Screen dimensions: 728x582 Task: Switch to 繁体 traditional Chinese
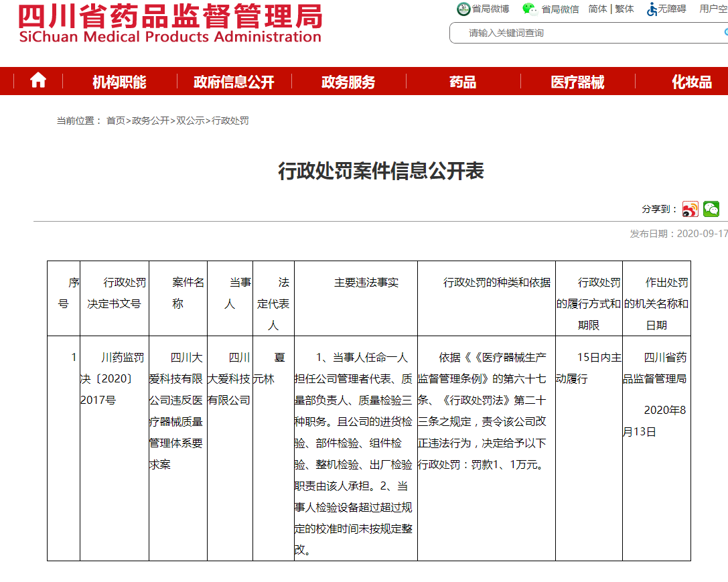(x=624, y=9)
